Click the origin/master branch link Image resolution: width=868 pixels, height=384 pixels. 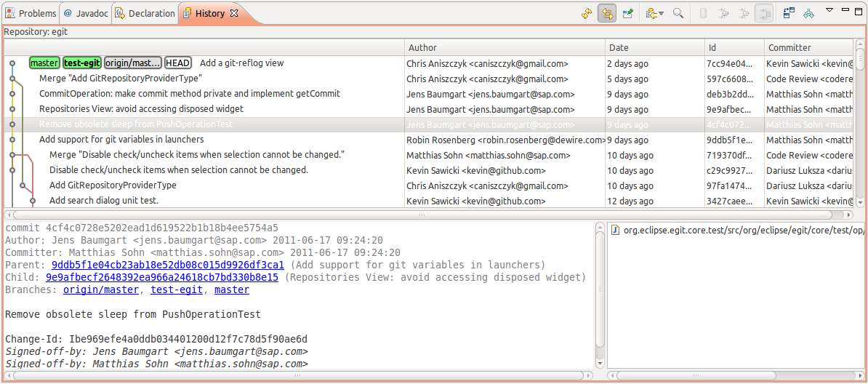(x=100, y=289)
